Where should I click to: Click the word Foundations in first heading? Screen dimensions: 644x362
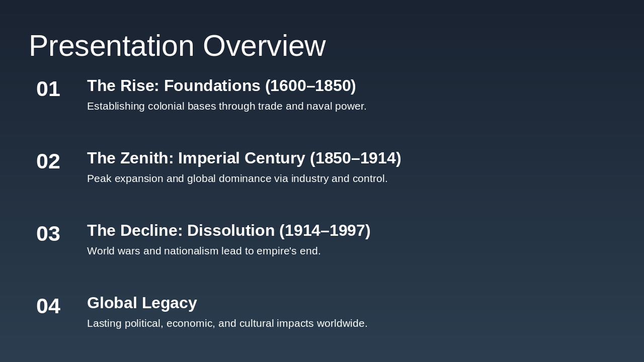point(212,86)
